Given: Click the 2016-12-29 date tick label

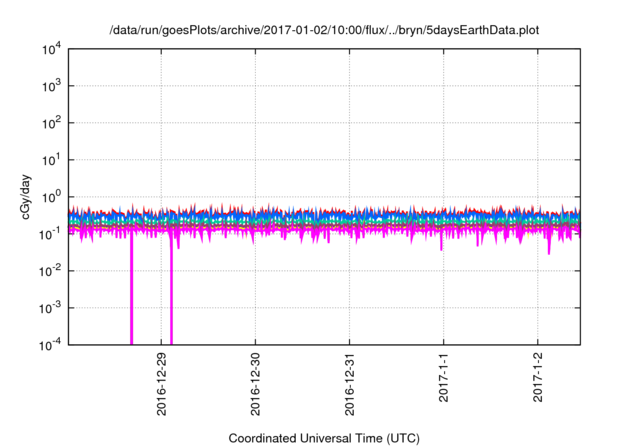Looking at the screenshot, I should pos(162,384).
